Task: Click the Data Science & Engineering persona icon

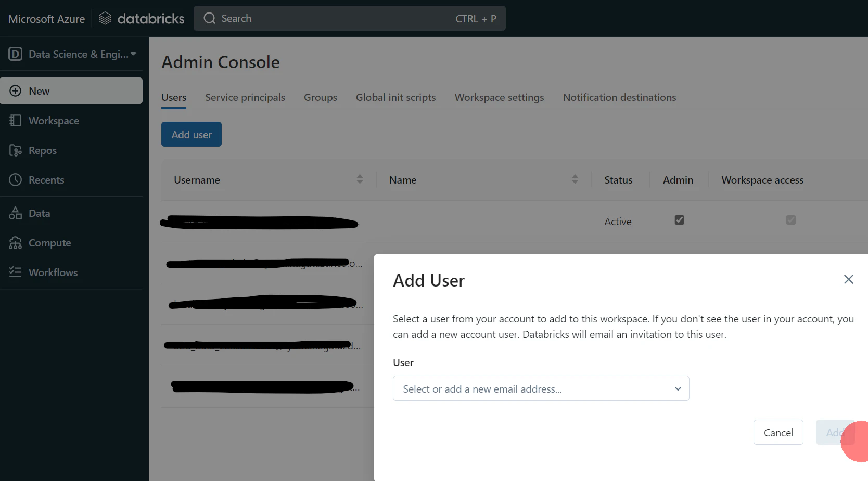Action: (16, 54)
